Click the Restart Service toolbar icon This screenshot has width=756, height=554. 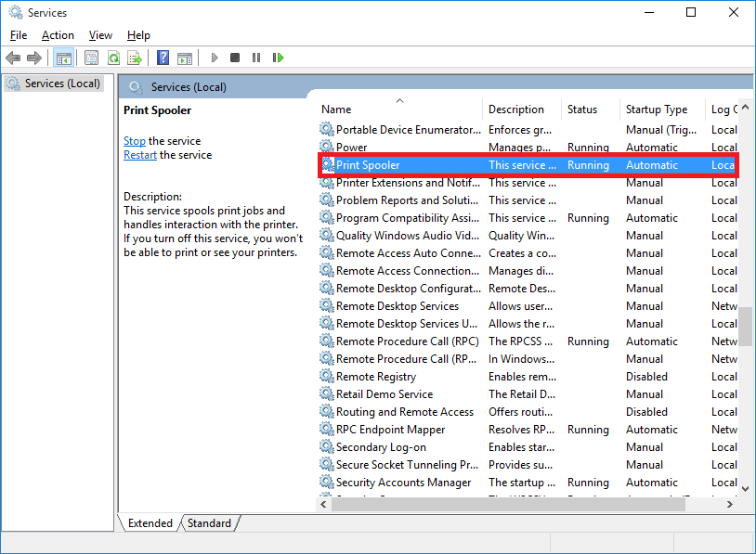(278, 58)
